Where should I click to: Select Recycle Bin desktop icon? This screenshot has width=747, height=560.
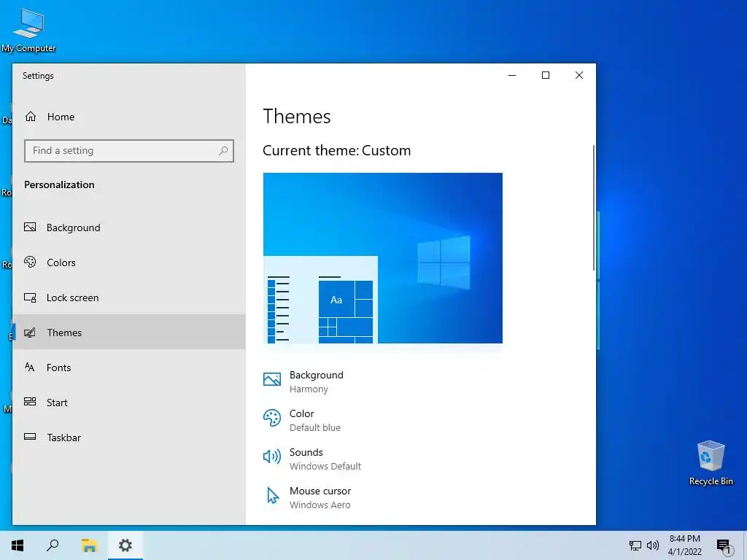click(711, 463)
